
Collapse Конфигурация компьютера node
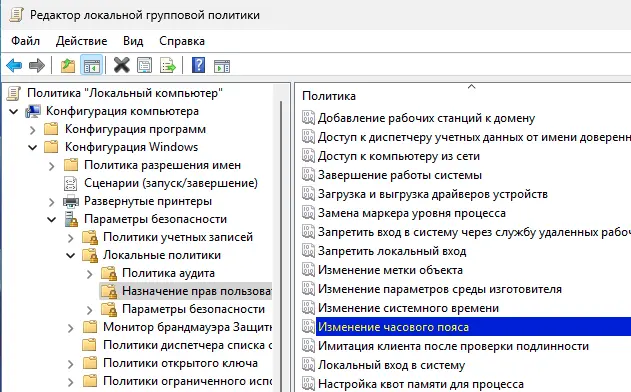point(14,111)
